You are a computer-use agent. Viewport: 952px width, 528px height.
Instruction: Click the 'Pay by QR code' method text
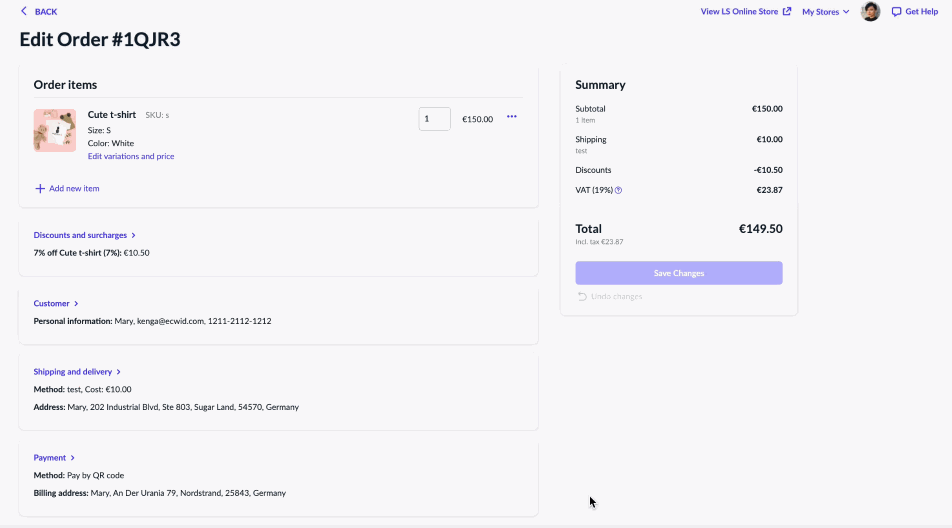[x=95, y=475]
